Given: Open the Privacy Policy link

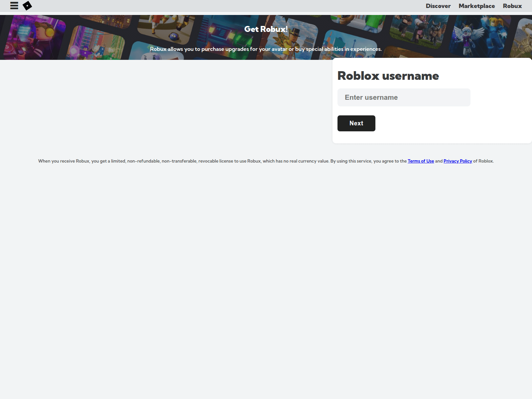Looking at the screenshot, I should [x=458, y=161].
